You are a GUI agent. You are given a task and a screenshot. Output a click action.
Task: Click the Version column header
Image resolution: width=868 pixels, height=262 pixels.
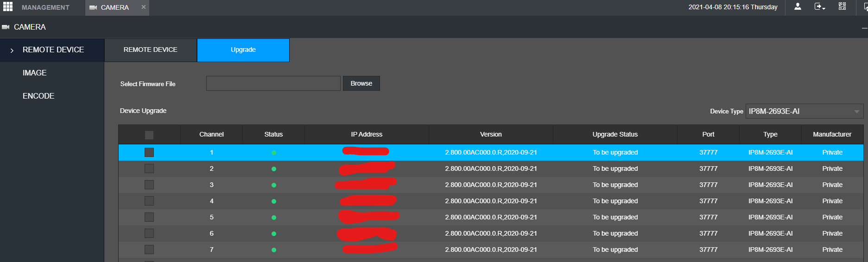tap(491, 134)
